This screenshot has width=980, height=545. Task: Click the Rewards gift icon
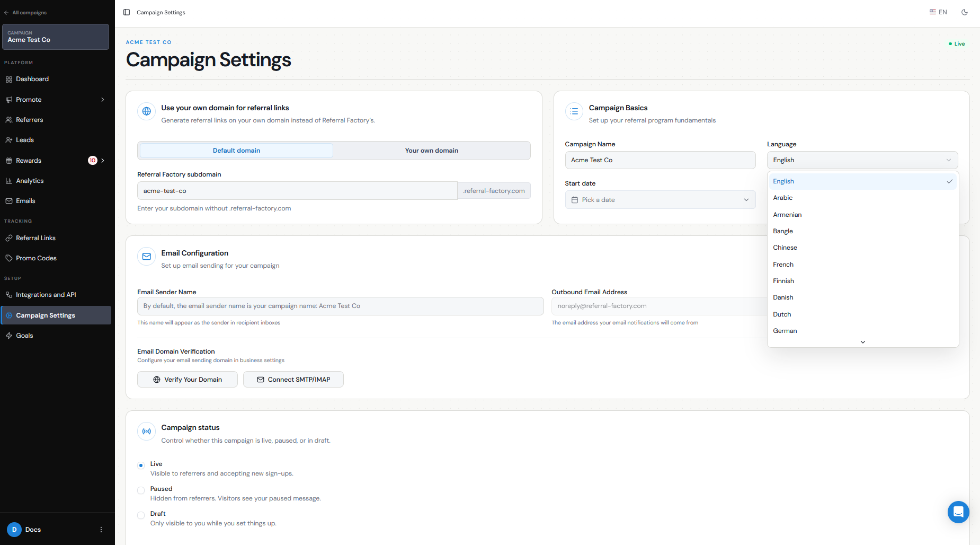tap(9, 161)
